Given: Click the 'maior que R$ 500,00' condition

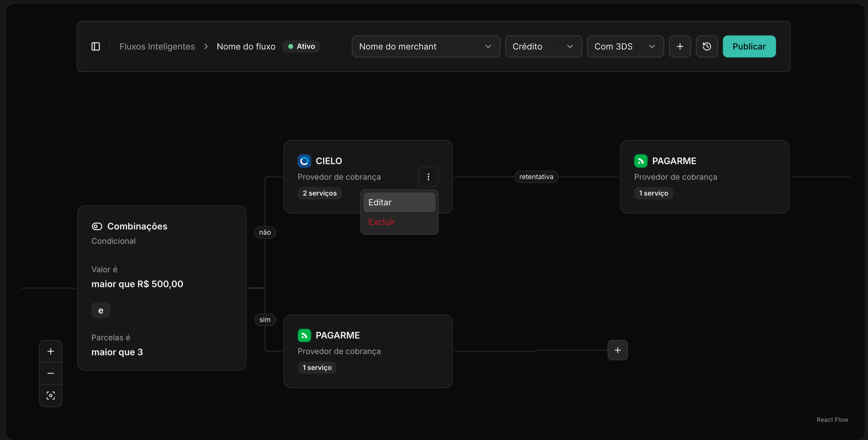Looking at the screenshot, I should [137, 284].
